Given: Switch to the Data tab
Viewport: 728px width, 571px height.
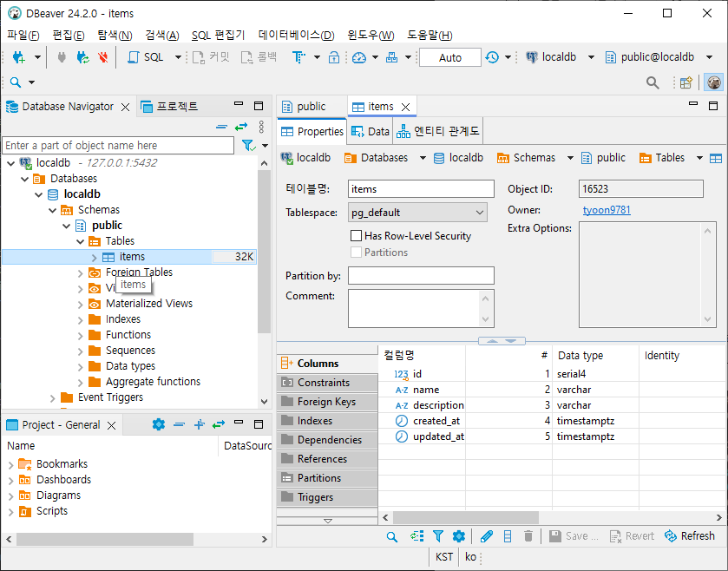Looking at the screenshot, I should point(370,131).
